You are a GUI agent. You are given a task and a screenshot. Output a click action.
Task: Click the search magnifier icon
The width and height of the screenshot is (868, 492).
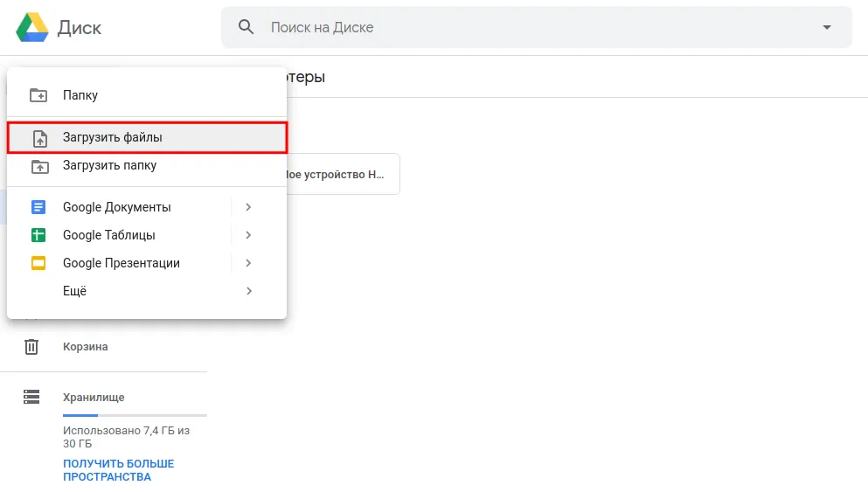pos(246,26)
